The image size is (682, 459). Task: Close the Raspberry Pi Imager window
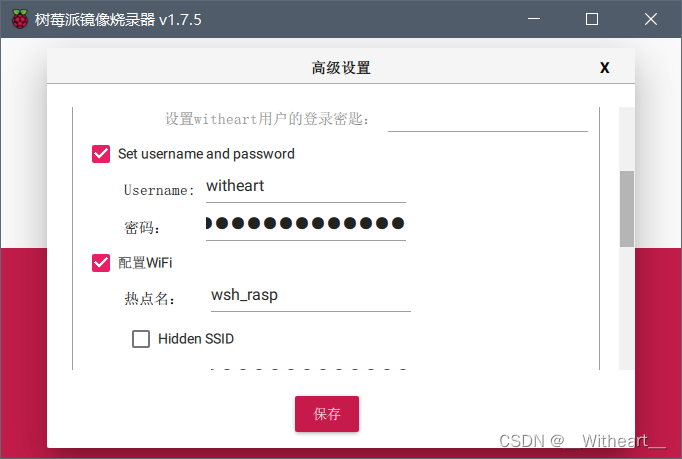(x=651, y=19)
